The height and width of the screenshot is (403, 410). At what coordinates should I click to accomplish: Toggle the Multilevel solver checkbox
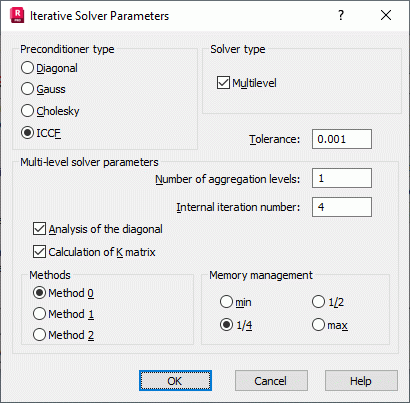tap(246, 83)
